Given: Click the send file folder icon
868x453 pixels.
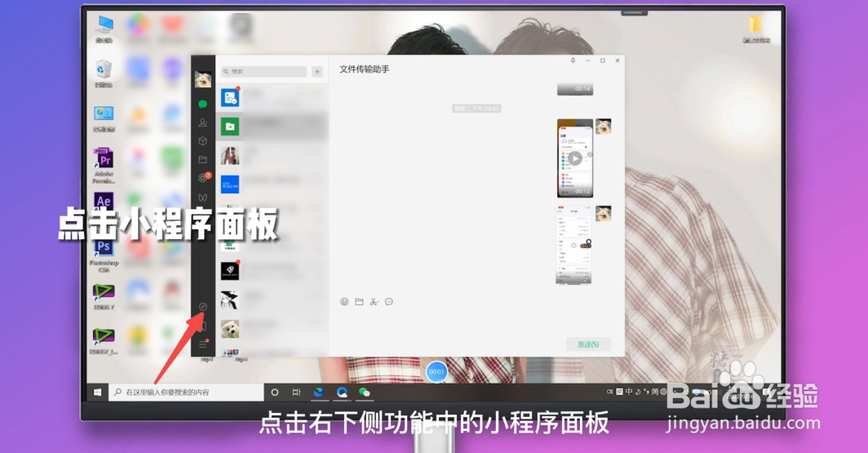Looking at the screenshot, I should coord(359,302).
